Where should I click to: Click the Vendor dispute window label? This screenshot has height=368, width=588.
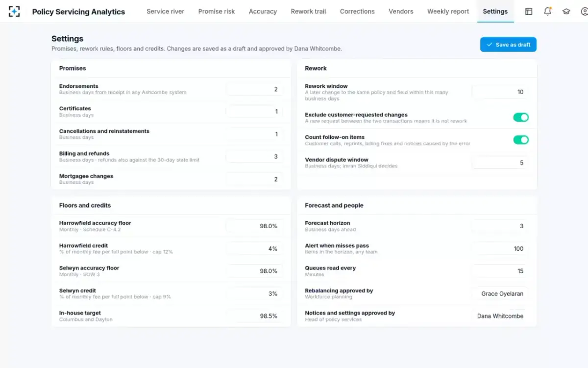pos(337,159)
